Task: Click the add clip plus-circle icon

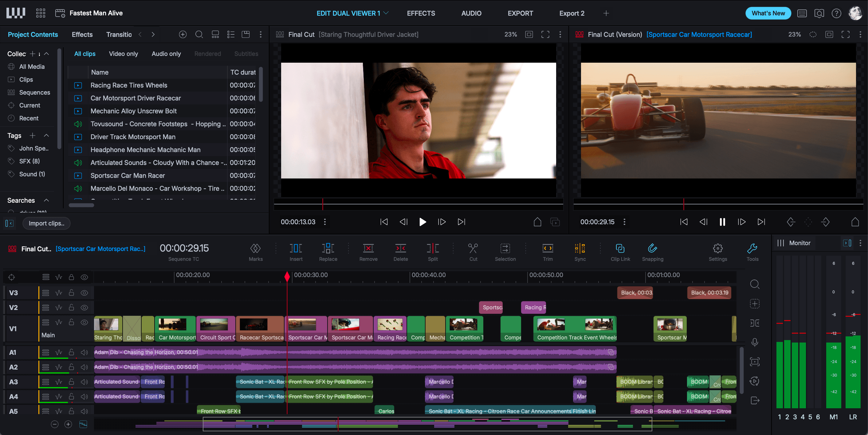Action: point(183,34)
